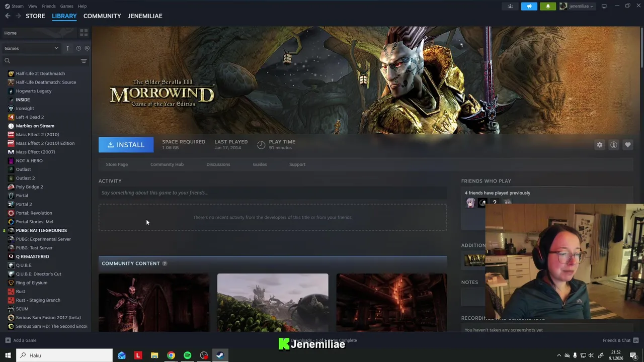The height and width of the screenshot is (362, 644).
Task: Open the Support link
Action: tap(297, 164)
